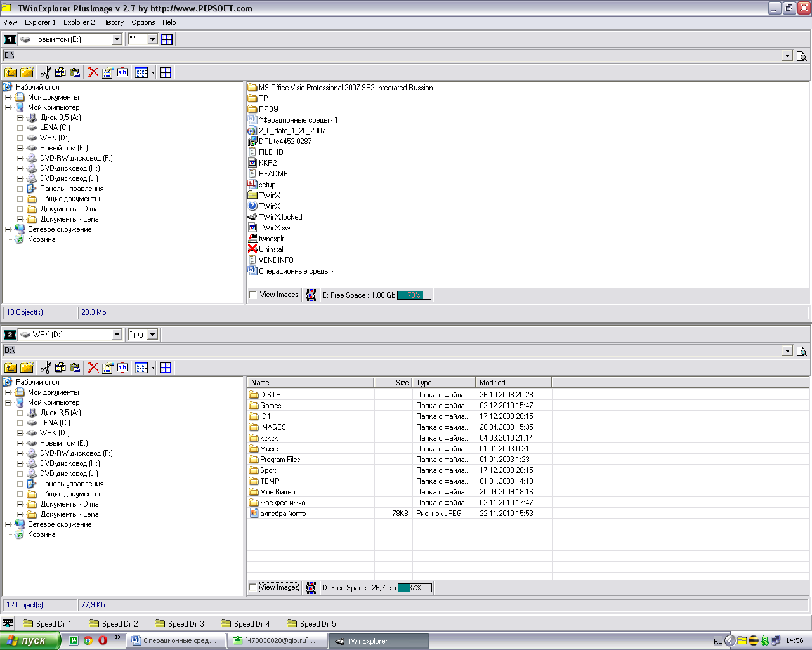Click Up folder icon in Explorer 2 toolbar

[11, 368]
